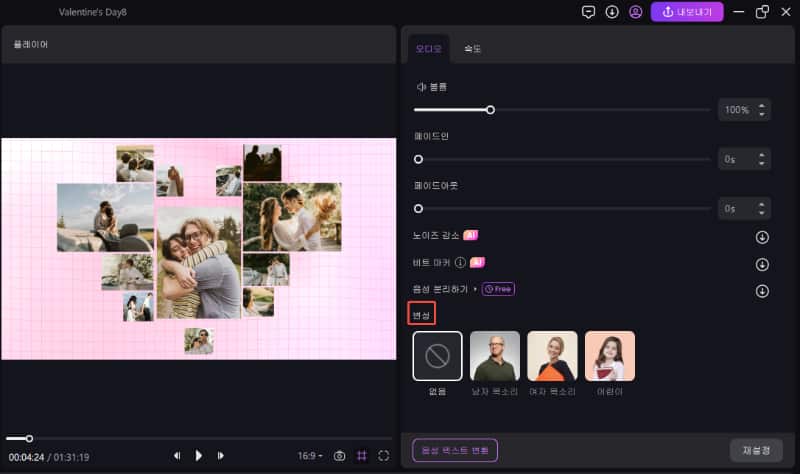Click the 00:04:24 current time display
This screenshot has width=800, height=474.
click(x=27, y=457)
